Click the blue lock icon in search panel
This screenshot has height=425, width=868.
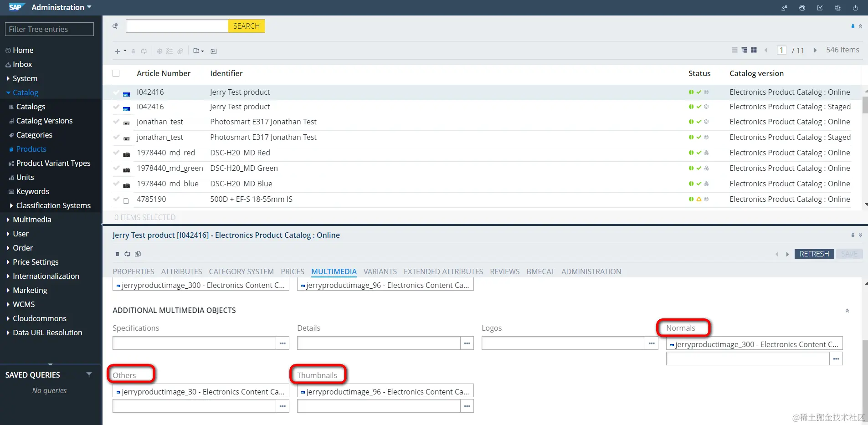coord(853,26)
